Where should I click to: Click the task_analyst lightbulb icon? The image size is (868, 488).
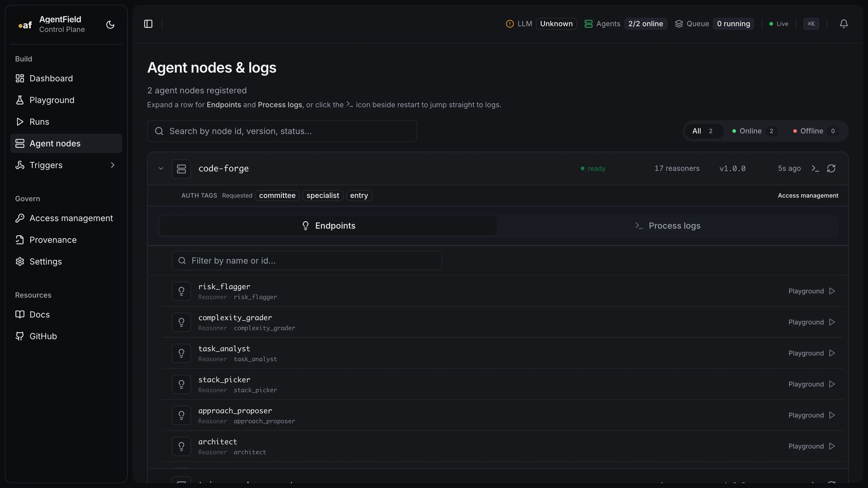pyautogui.click(x=181, y=353)
